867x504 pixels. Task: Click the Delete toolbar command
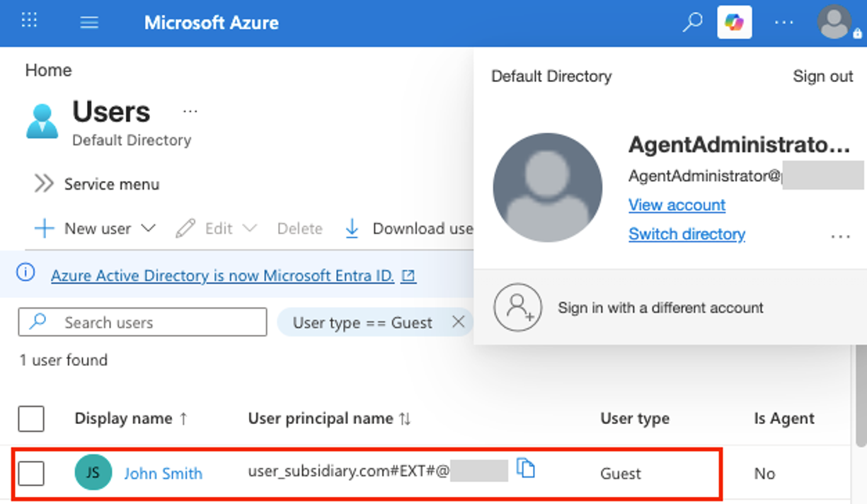click(299, 229)
